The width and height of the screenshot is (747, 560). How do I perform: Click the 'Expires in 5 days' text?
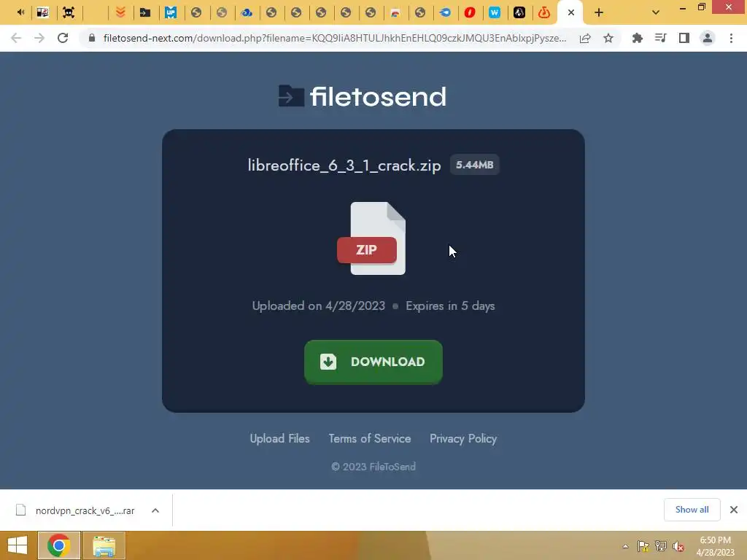(450, 306)
